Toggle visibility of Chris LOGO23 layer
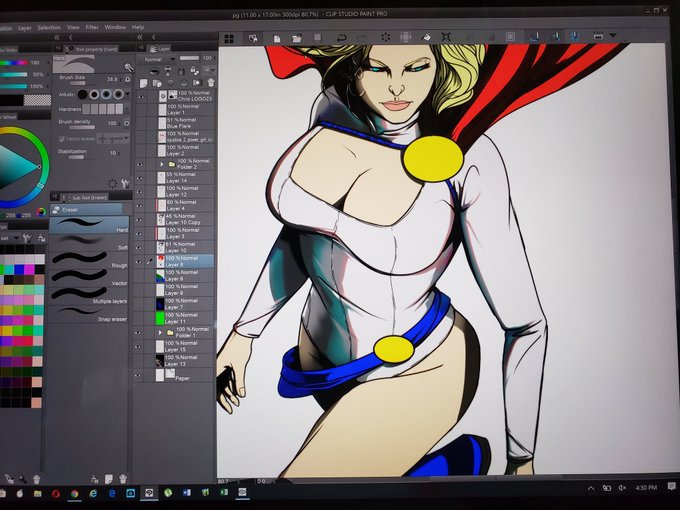The image size is (680, 510). pos(141,97)
